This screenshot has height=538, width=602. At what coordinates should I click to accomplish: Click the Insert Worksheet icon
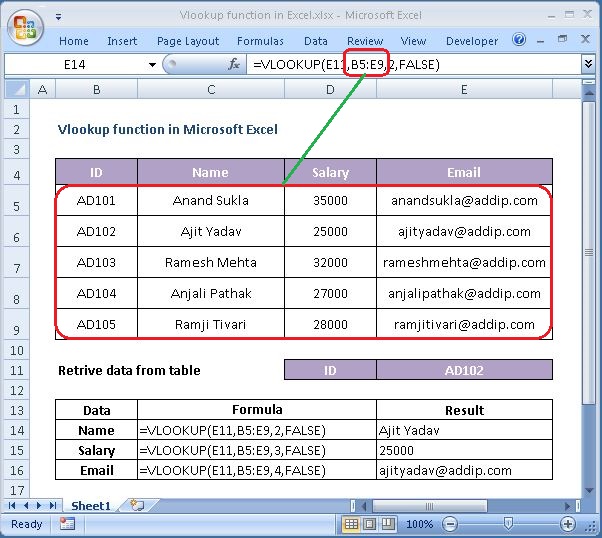point(137,505)
